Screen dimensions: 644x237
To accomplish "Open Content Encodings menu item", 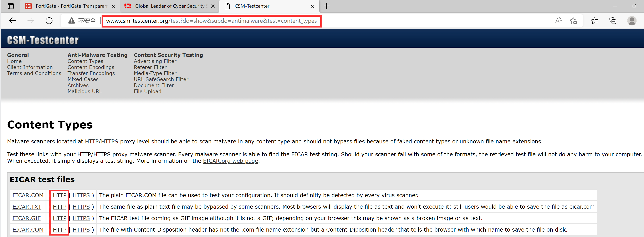I will tap(91, 67).
